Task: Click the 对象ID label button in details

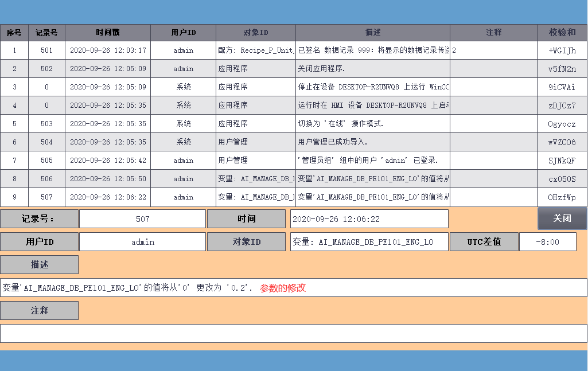Action: click(x=246, y=242)
